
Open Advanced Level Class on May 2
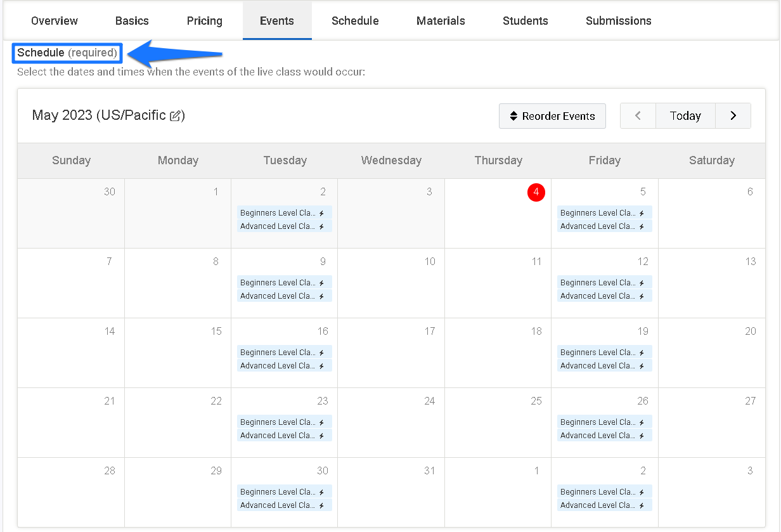tap(285, 226)
